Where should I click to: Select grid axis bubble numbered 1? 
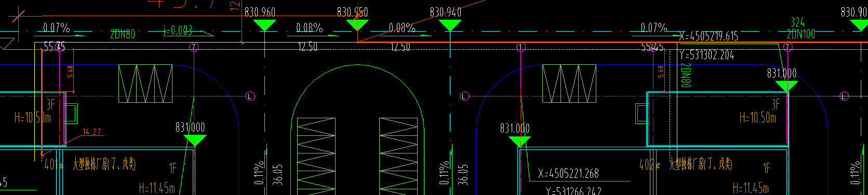521,47
